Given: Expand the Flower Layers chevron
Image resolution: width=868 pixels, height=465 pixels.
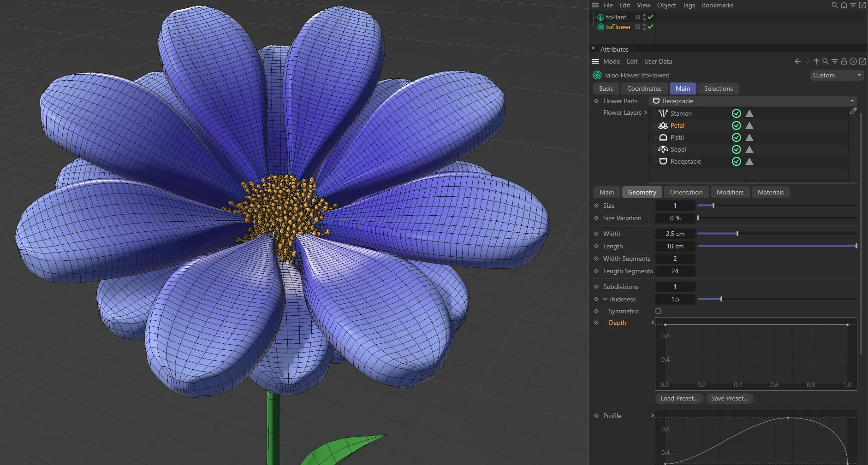Looking at the screenshot, I should click(x=646, y=112).
